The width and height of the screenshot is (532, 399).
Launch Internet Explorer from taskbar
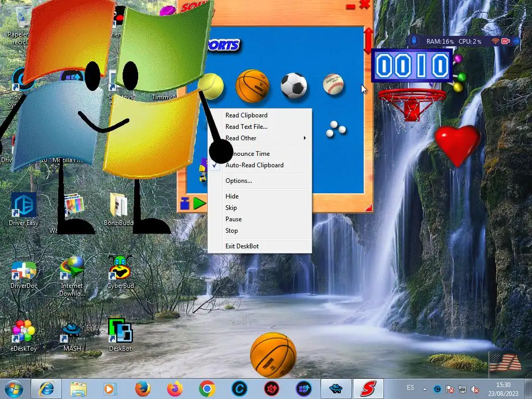(46, 389)
